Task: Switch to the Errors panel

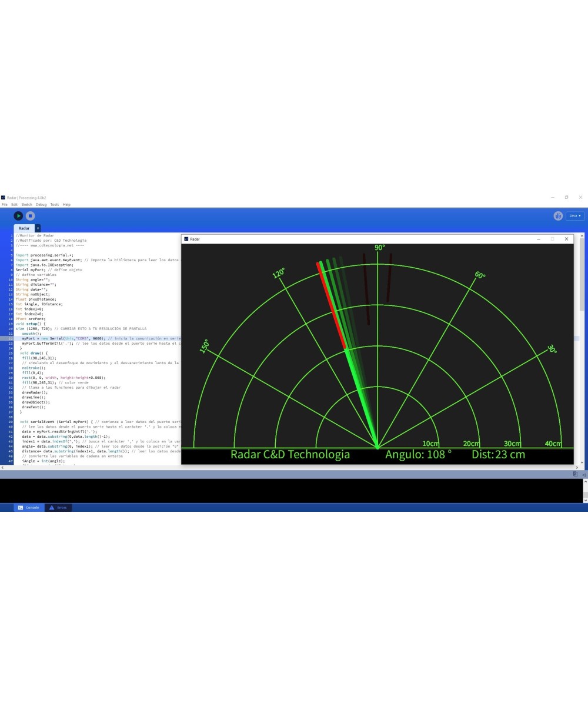Action: tap(62, 507)
